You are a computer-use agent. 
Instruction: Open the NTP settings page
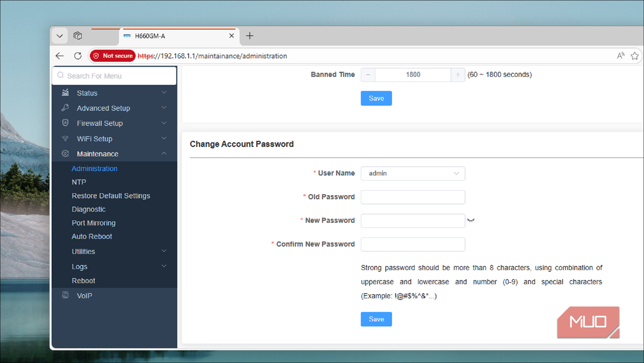(x=79, y=182)
